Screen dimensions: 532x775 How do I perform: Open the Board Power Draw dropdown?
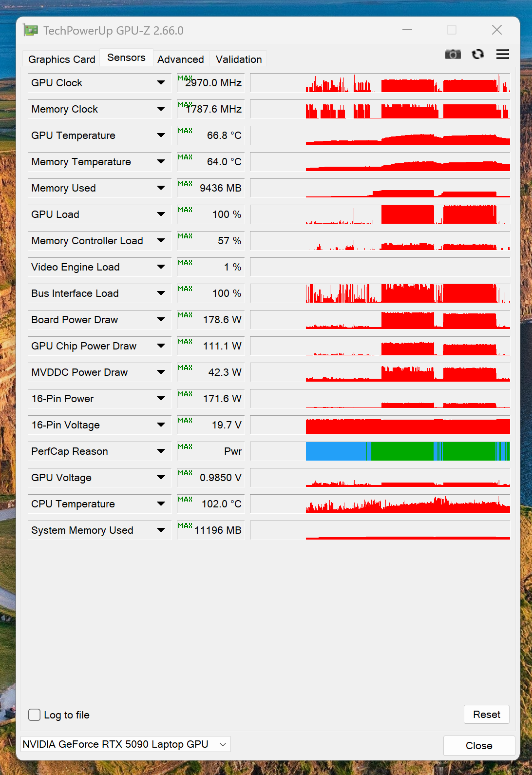161,320
